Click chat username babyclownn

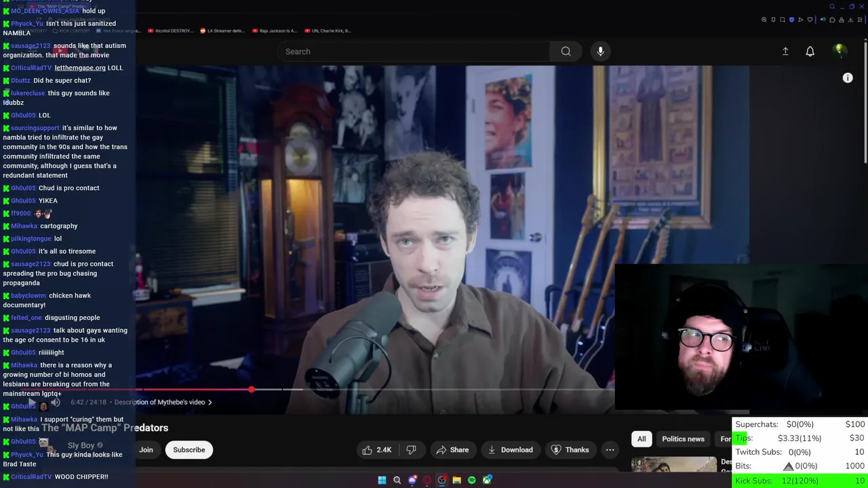pos(28,296)
